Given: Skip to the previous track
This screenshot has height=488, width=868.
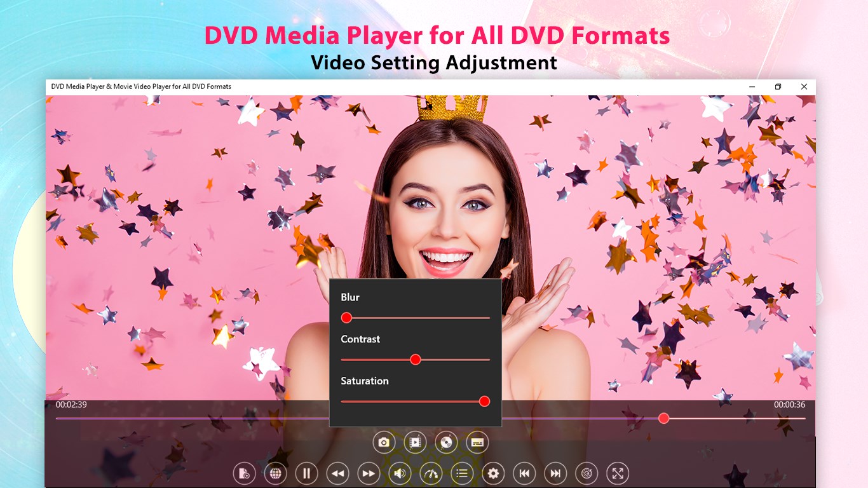Looking at the screenshot, I should 524,473.
